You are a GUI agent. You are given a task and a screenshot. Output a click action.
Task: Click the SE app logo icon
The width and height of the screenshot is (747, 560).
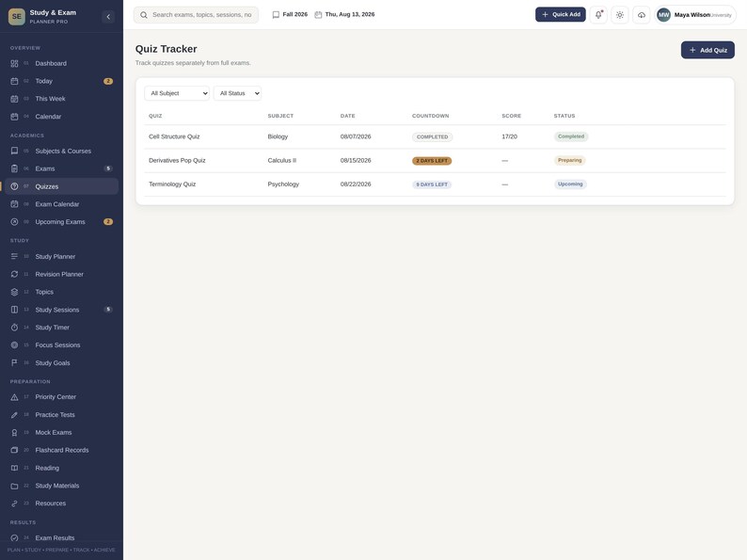click(x=17, y=16)
